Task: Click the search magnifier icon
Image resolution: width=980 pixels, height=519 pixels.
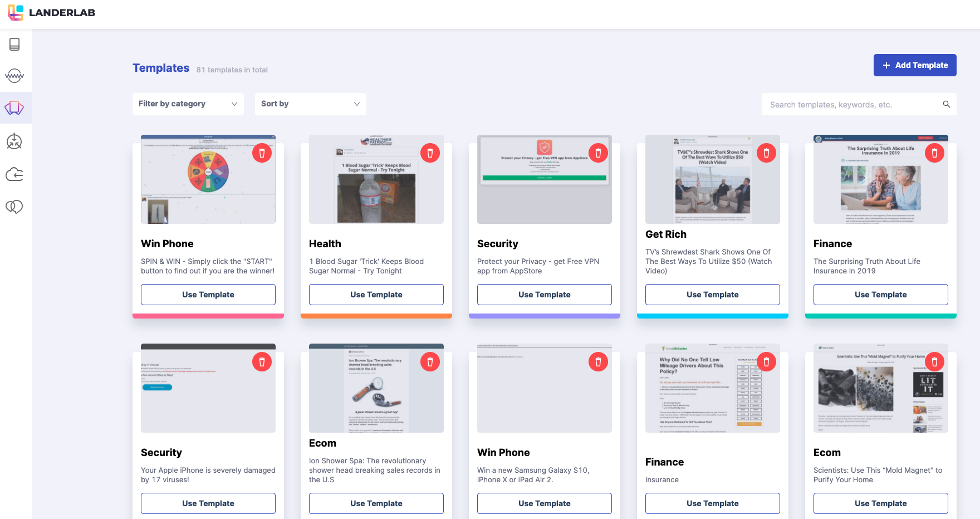Action: [x=947, y=104]
